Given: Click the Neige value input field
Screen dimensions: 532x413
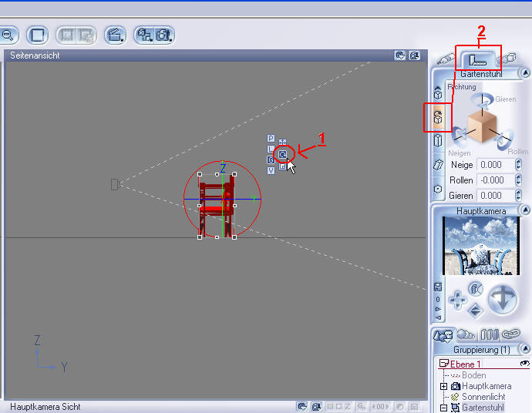Looking at the screenshot, I should pos(495,165).
